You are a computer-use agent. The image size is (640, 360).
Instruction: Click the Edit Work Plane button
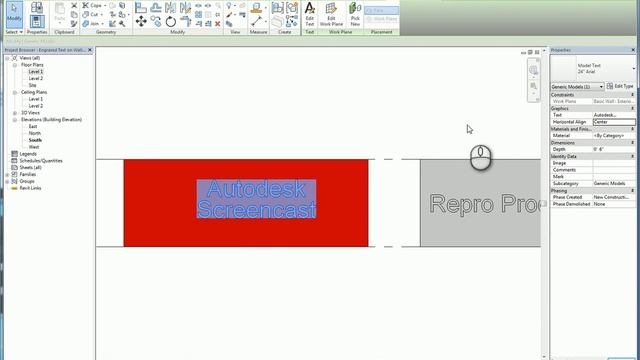[x=331, y=14]
